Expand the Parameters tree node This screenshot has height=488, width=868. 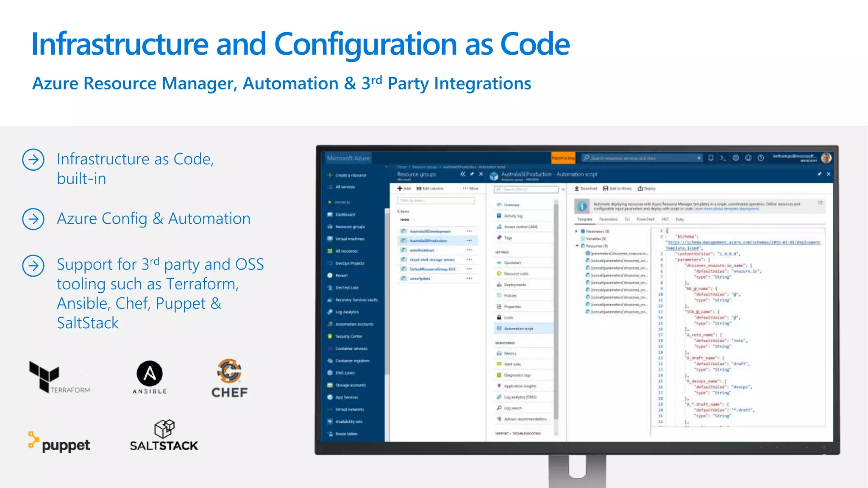tap(576, 231)
